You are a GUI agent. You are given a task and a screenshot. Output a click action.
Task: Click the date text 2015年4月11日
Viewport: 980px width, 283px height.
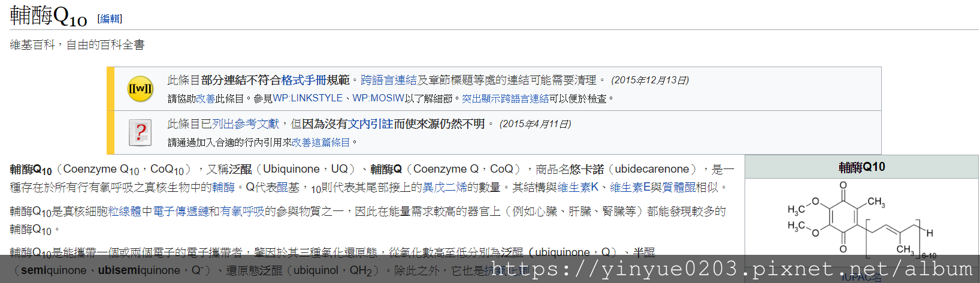(535, 124)
